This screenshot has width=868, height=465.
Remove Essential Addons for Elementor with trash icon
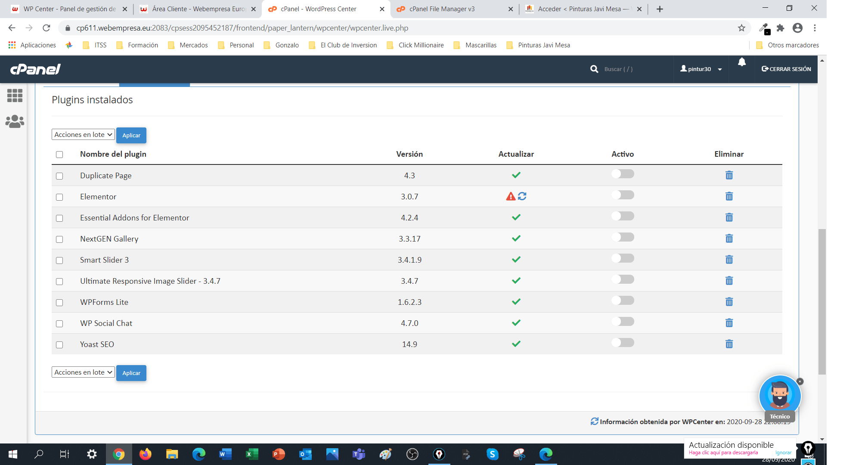pos(729,217)
